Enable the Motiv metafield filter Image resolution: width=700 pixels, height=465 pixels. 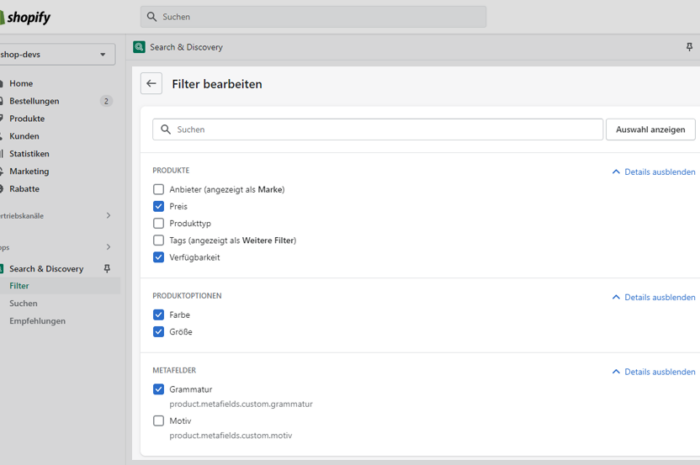[158, 421]
